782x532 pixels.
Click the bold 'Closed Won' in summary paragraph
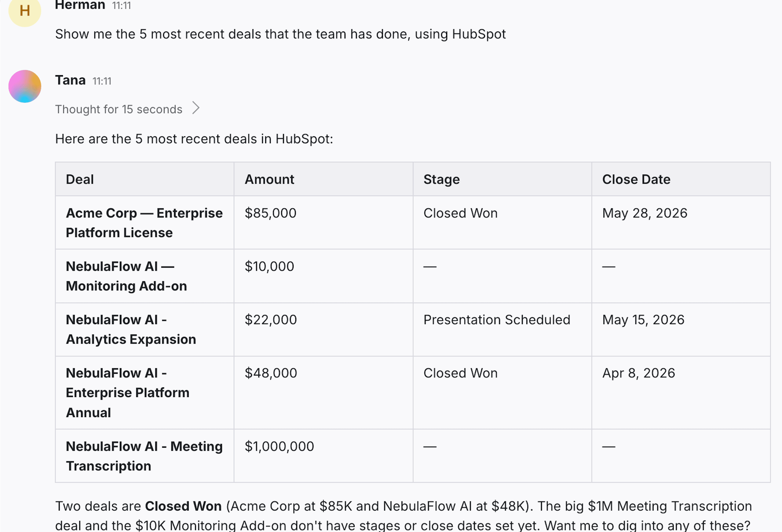[183, 506]
